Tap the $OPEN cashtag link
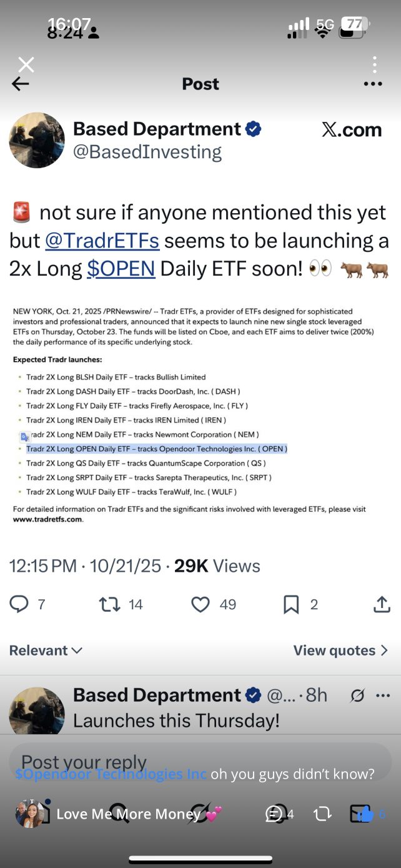This screenshot has width=401, height=868. pyautogui.click(x=121, y=269)
